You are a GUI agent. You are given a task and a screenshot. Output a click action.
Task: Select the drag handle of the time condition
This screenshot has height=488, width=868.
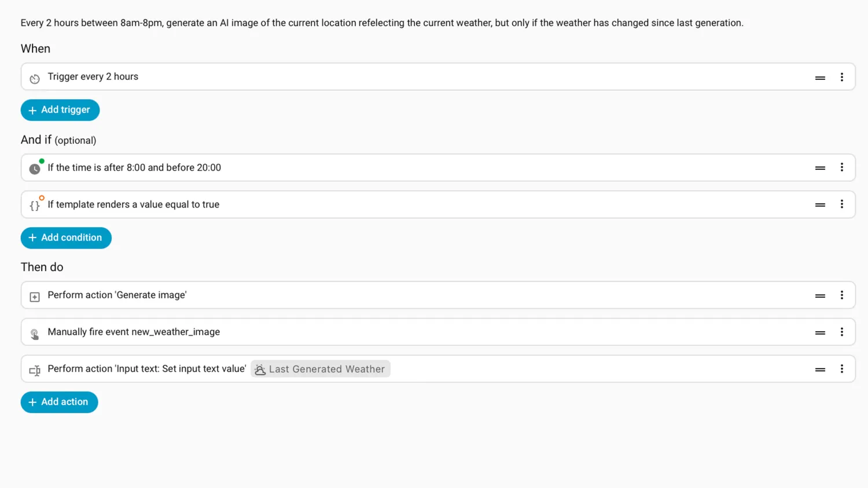click(820, 168)
